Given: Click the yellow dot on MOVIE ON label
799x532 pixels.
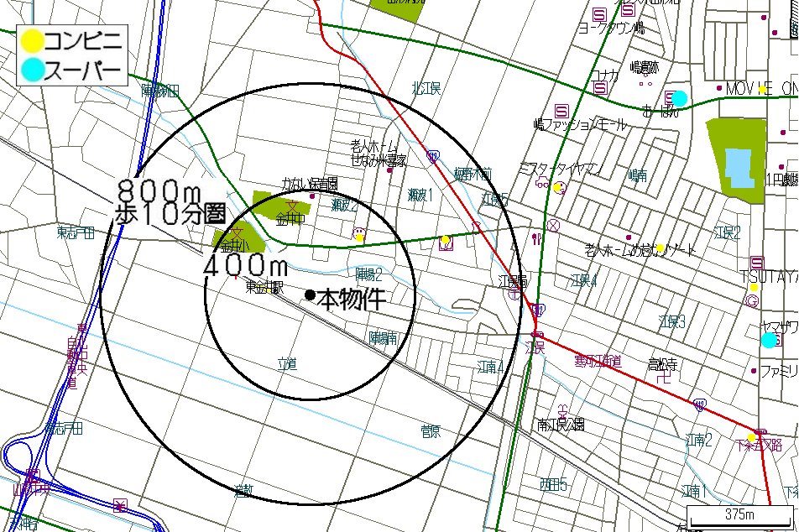Looking at the screenshot, I should point(762,90).
